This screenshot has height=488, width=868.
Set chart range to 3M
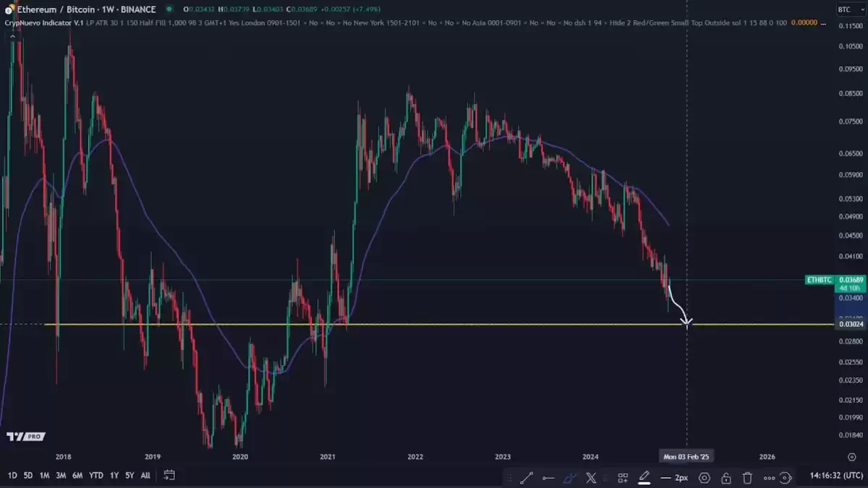pyautogui.click(x=61, y=475)
